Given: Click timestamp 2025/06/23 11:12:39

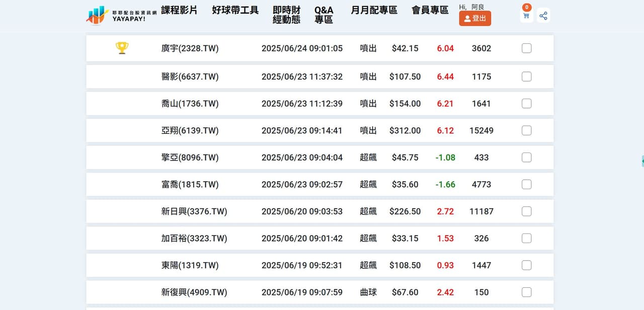Looking at the screenshot, I should tap(302, 104).
